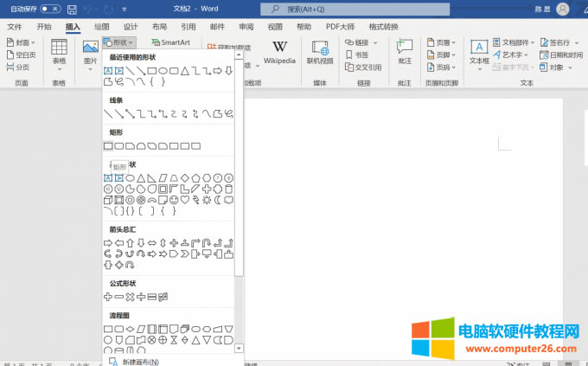Open the 审阅 Review tab
The height and width of the screenshot is (366, 588).
click(246, 27)
